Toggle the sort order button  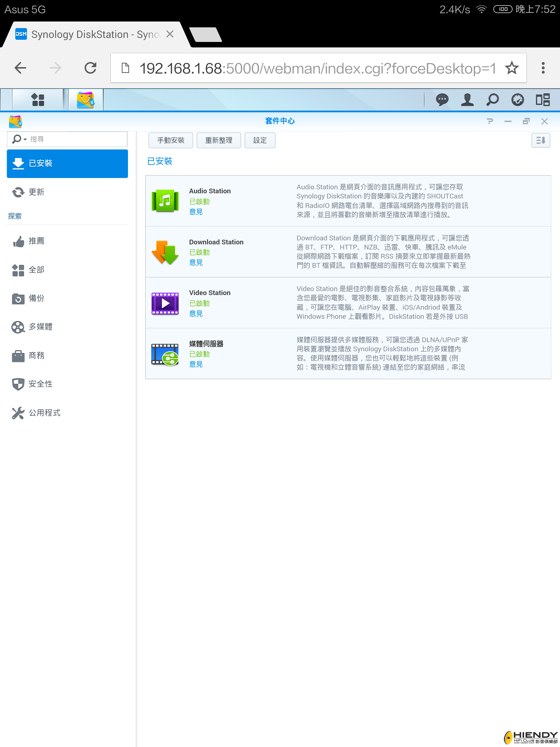coord(541,140)
